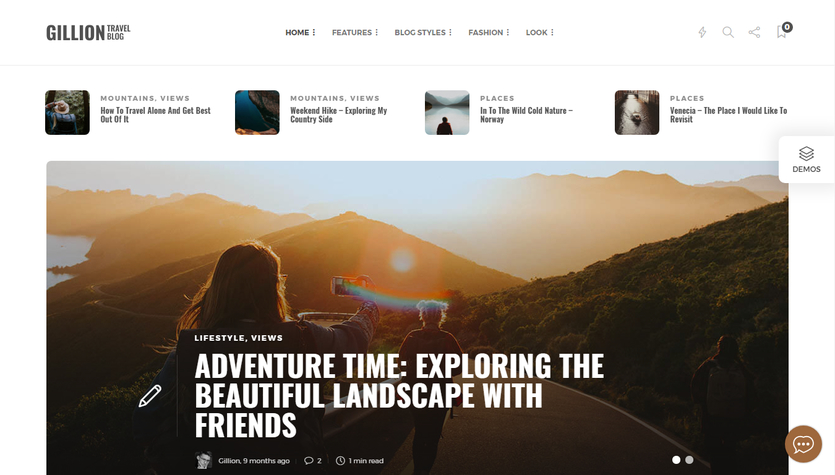Click the Gillion Travel Blog logo
The image size is (835, 475).
tap(88, 32)
